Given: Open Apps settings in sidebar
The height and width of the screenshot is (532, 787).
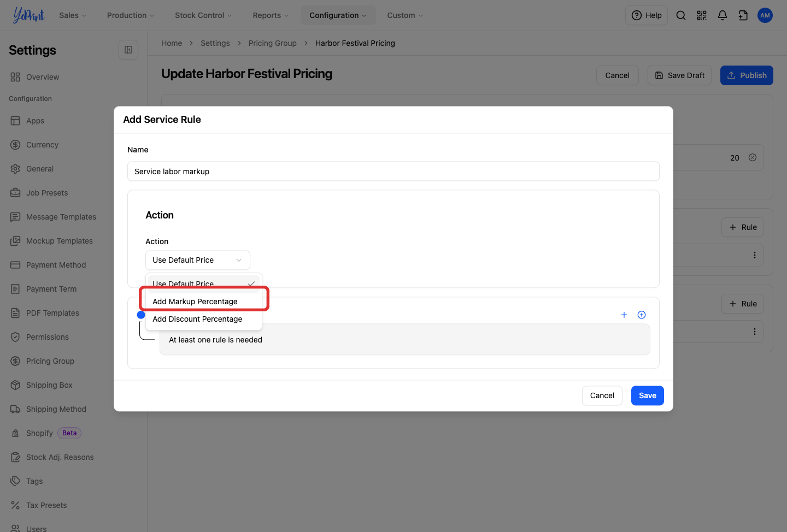Looking at the screenshot, I should click(35, 121).
